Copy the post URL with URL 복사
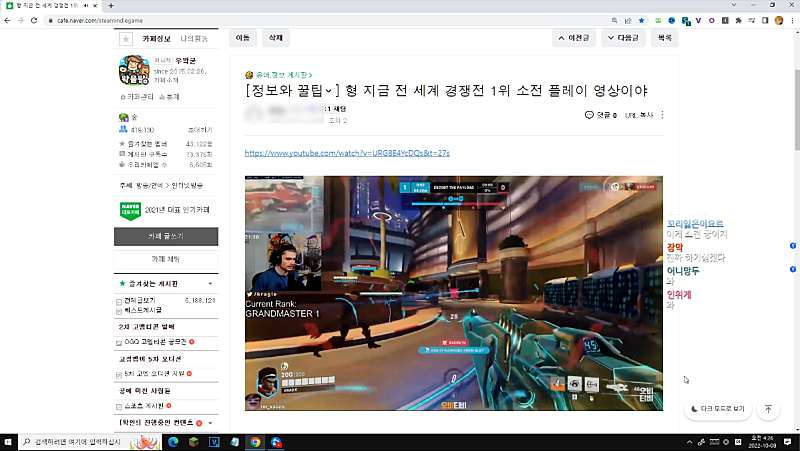The image size is (800, 451). coord(639,115)
